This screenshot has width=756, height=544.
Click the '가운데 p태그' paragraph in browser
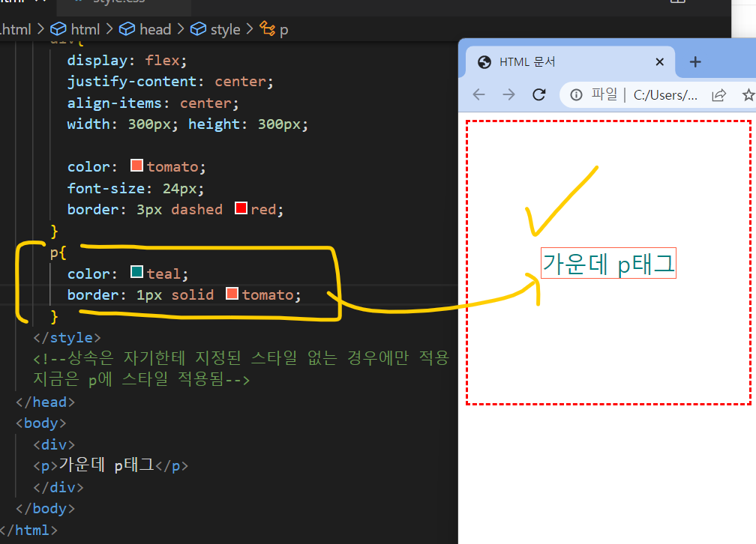608,263
